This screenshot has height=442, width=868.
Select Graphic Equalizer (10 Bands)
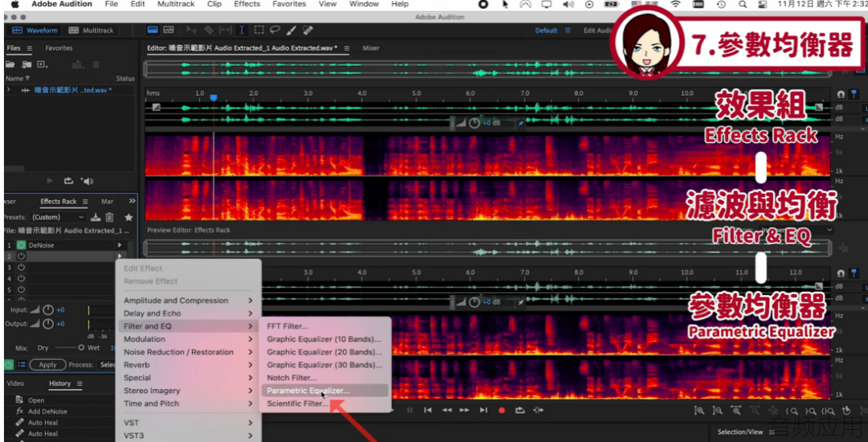click(325, 338)
